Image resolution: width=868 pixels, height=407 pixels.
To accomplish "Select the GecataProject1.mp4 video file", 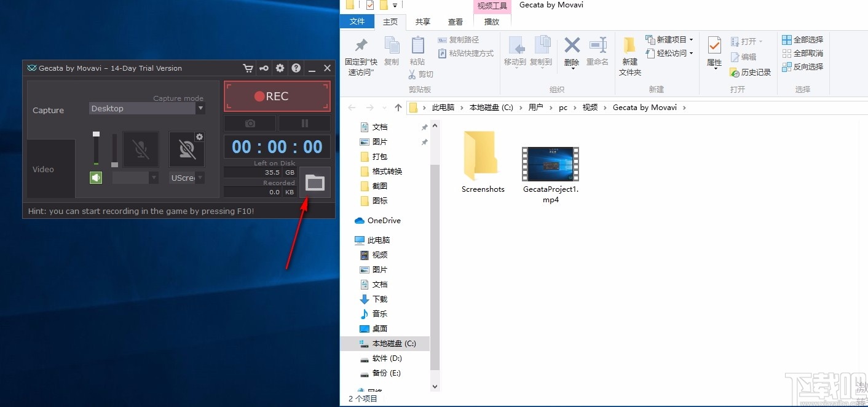I will coord(551,175).
